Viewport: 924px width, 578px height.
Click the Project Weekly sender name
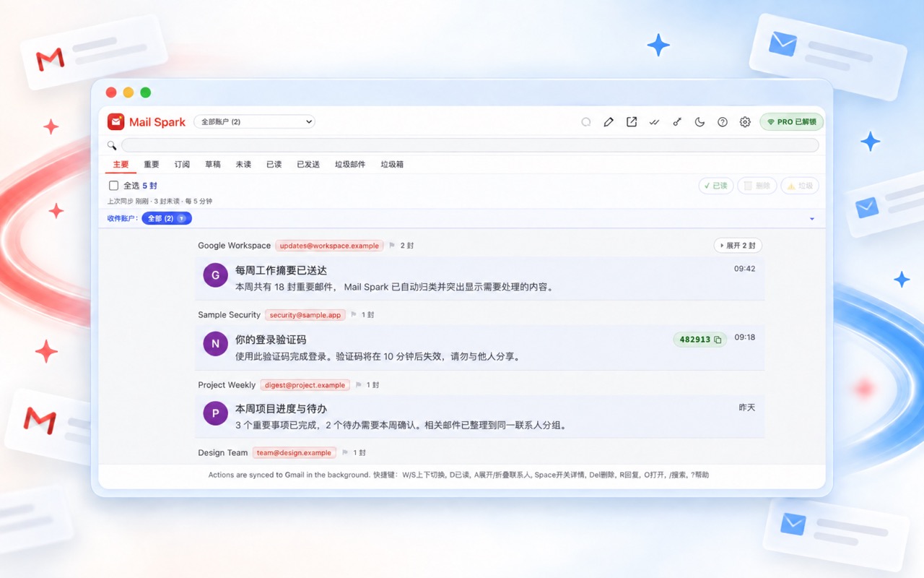pos(227,385)
